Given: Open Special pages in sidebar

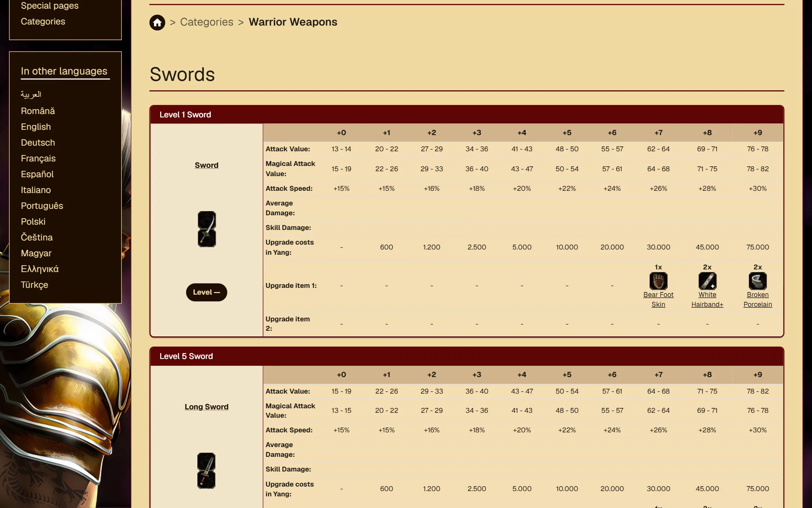Looking at the screenshot, I should 50,6.
